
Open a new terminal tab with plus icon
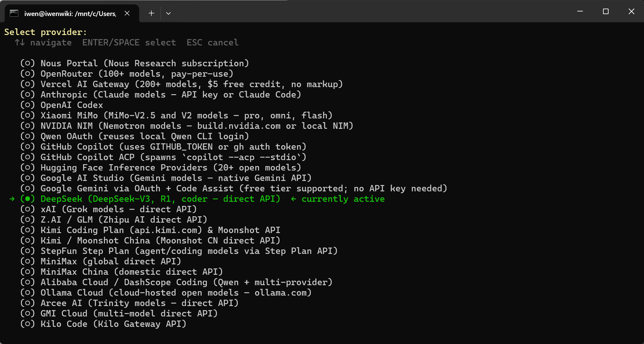pos(151,13)
